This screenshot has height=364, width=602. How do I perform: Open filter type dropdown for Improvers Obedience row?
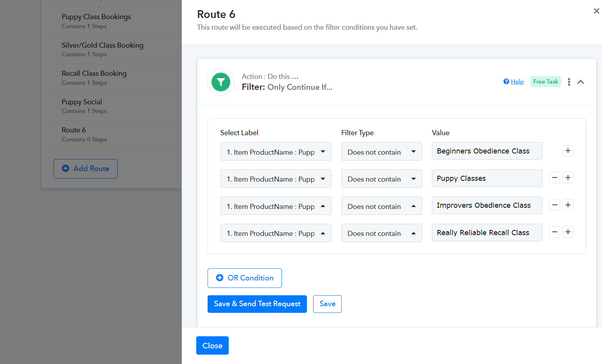[x=382, y=206]
